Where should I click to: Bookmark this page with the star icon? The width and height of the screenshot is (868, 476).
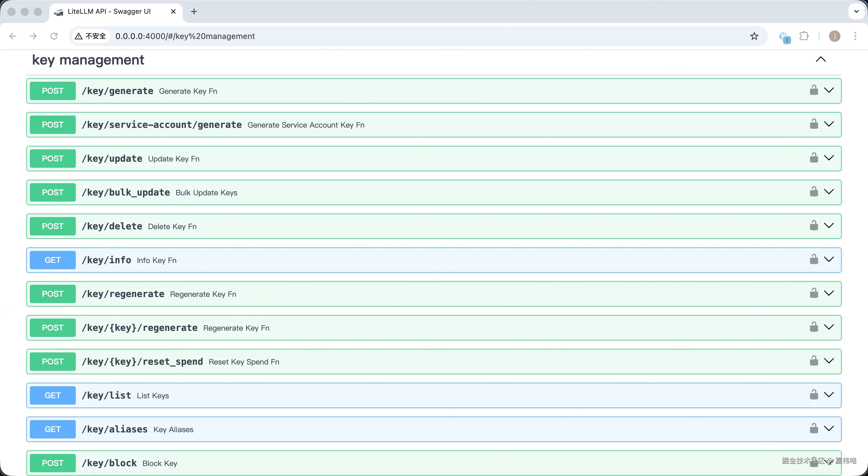click(x=754, y=36)
